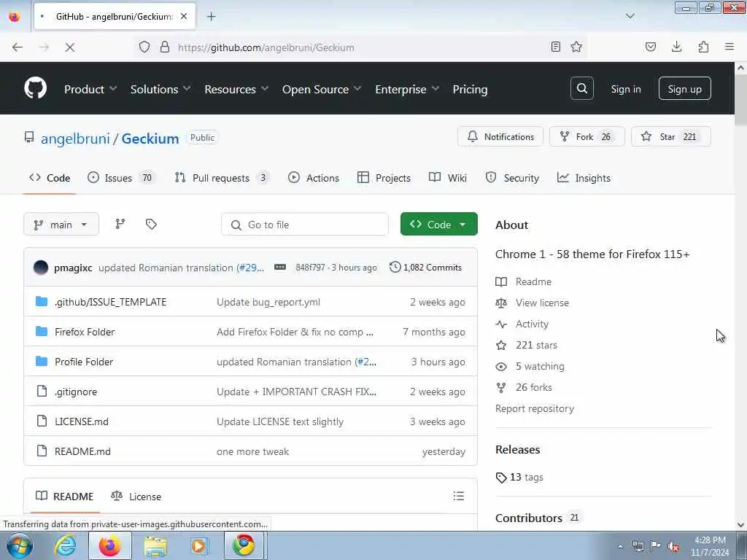This screenshot has width=747, height=560.
Task: Click the Notifications button
Action: coord(500,136)
